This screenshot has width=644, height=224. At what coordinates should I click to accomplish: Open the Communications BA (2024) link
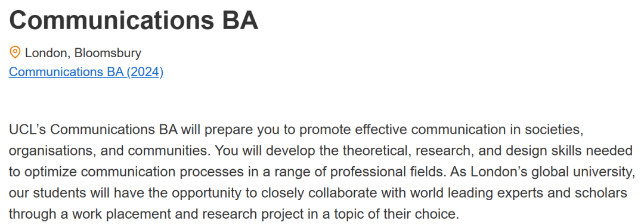tap(86, 72)
